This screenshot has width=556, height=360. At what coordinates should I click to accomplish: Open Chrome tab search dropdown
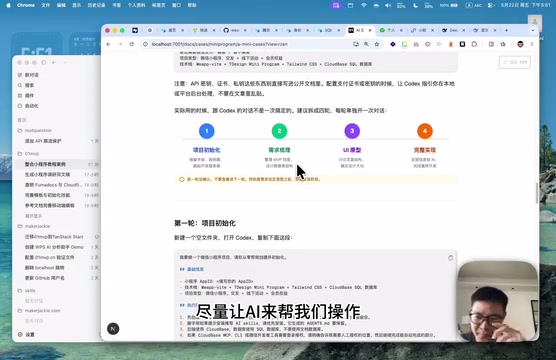533,31
